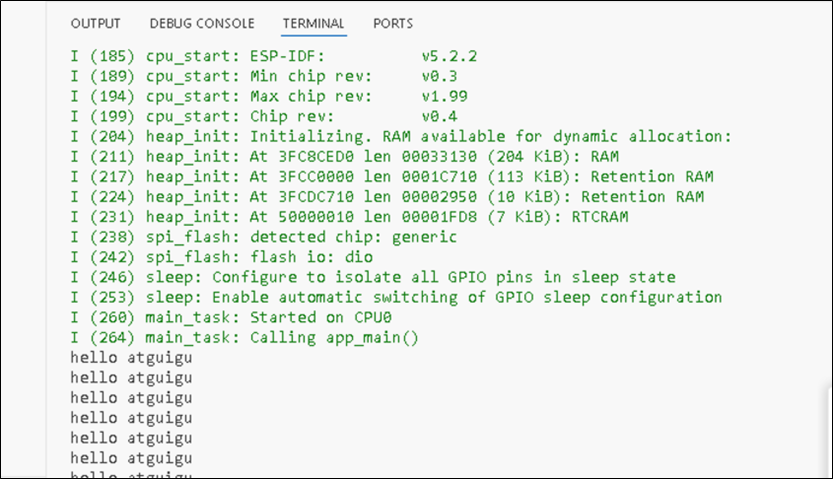Image resolution: width=833 pixels, height=479 pixels.
Task: Click the 3FC8CED0 heap_init RAM line
Action: pyautogui.click(x=345, y=156)
